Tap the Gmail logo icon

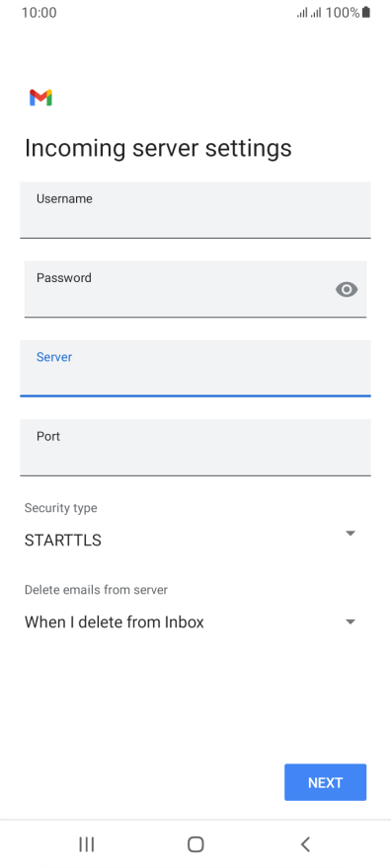click(x=40, y=98)
